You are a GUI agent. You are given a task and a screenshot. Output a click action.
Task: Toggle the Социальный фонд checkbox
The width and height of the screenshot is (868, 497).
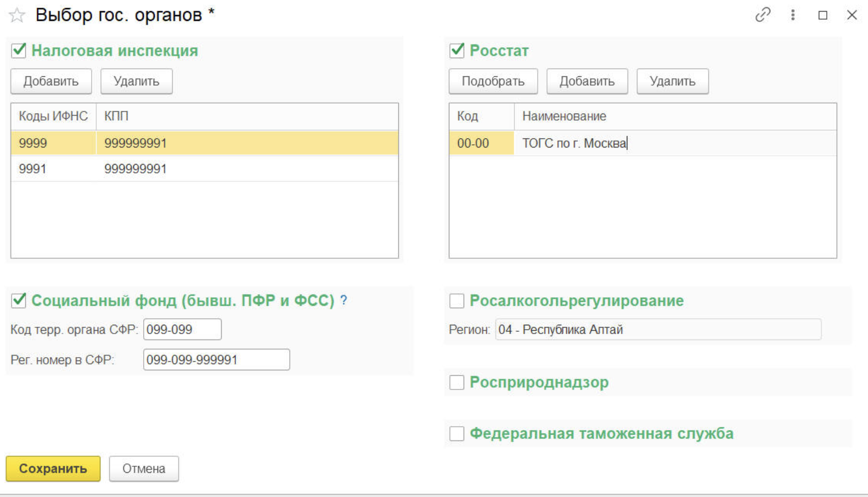(x=19, y=300)
